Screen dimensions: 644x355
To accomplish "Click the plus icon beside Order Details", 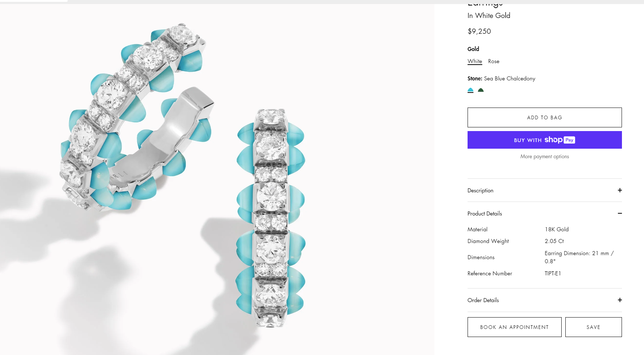I will point(620,300).
